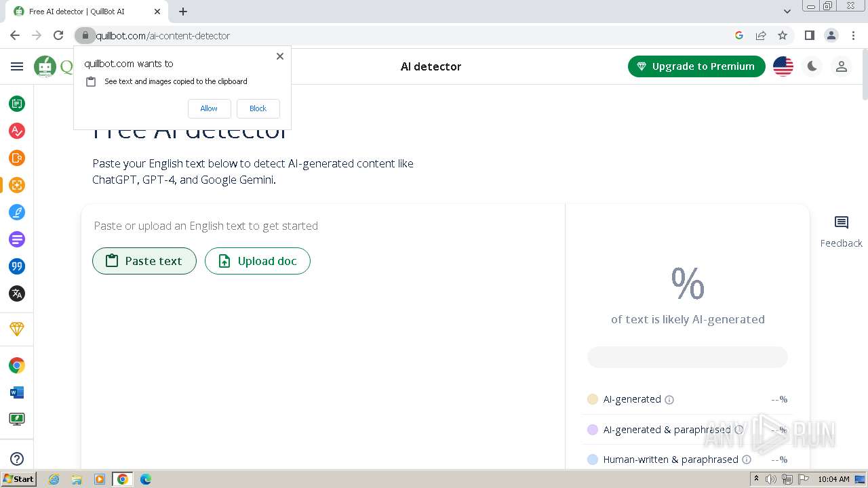The image size is (868, 488).
Task: Block clipboard access for quillbot.com
Action: coord(258,108)
